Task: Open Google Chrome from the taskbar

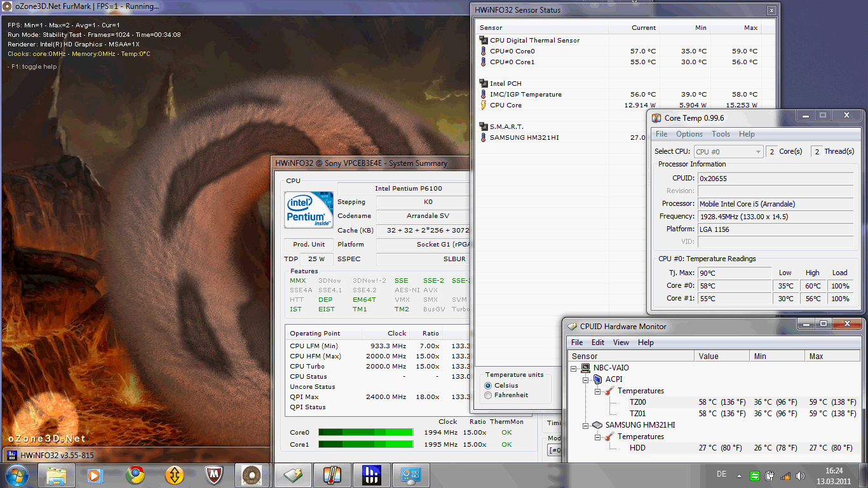Action: (135, 475)
